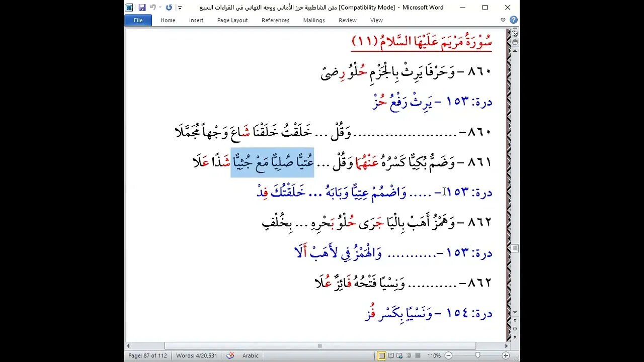Click the first verse line numbered ٨٦٠

click(406, 72)
